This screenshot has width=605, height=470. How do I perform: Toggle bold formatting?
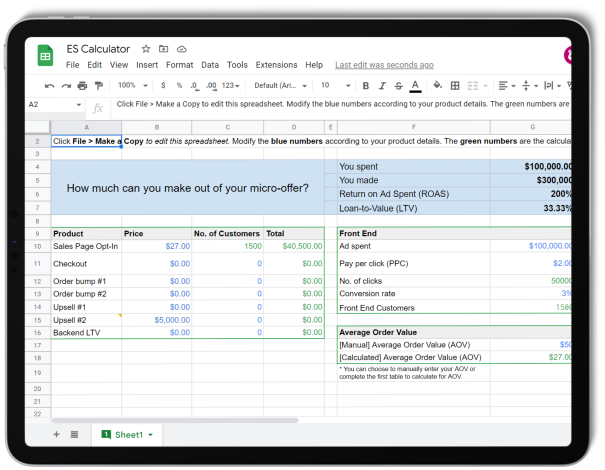coord(366,86)
